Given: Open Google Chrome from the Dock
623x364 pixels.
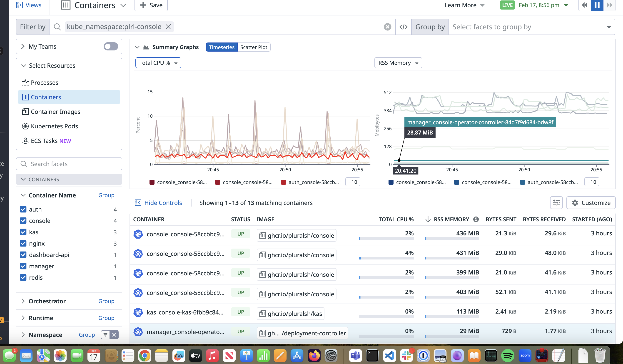Looking at the screenshot, I should 145,356.
